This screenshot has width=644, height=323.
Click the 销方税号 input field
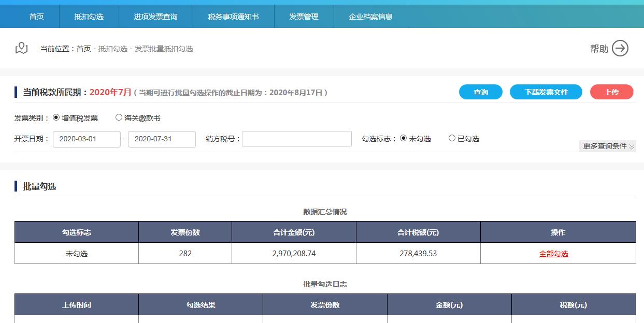296,138
